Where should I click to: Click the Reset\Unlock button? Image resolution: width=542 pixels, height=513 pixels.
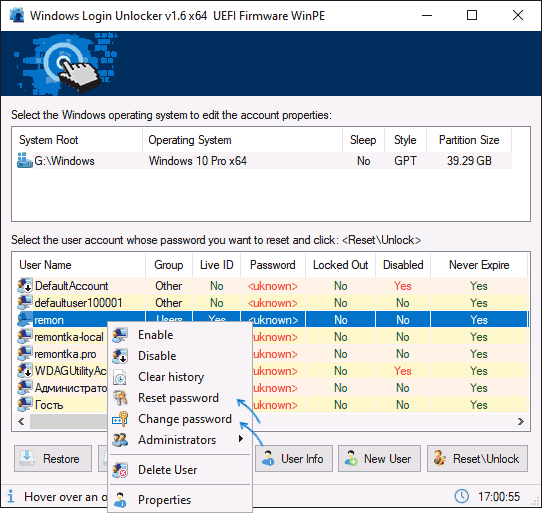477,459
